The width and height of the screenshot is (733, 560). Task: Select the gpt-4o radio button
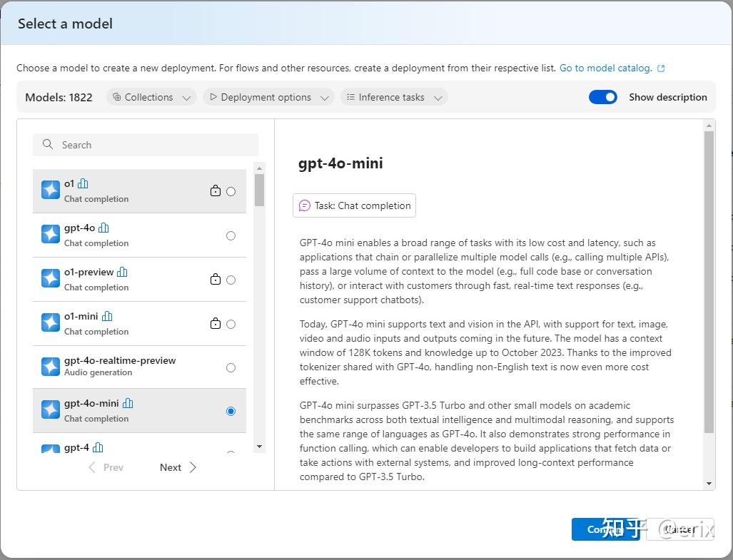231,235
